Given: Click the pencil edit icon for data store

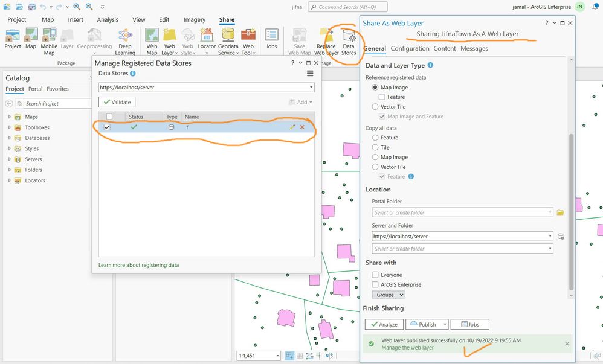Looking at the screenshot, I should [x=292, y=127].
